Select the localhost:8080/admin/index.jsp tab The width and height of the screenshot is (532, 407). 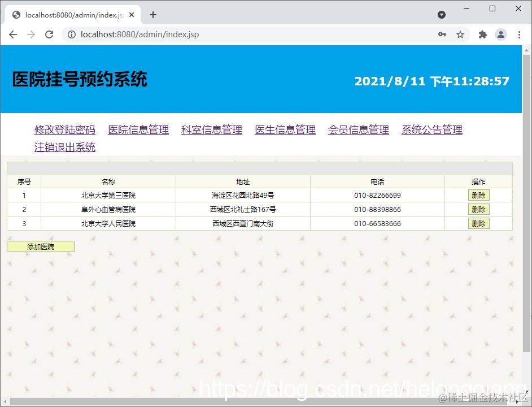(73, 15)
